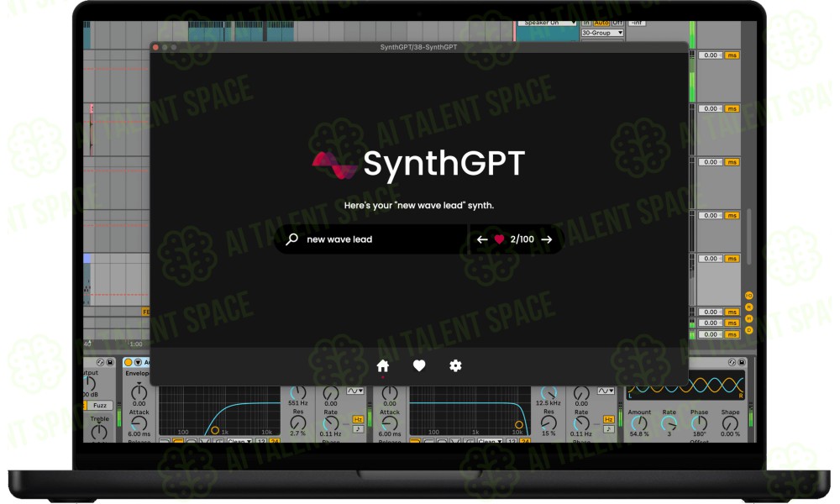This screenshot has height=504, width=840.
Task: Click Res knob showing 15 %
Action: click(x=549, y=423)
